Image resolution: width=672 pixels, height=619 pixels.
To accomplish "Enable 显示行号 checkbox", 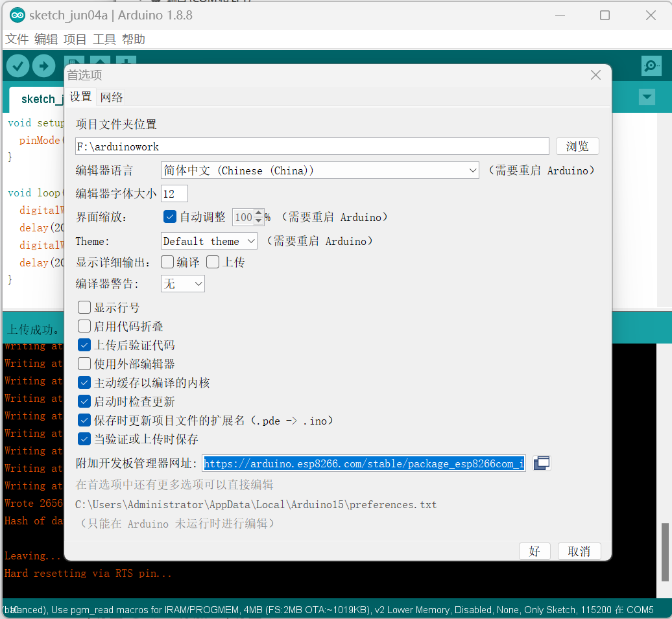I will coord(84,307).
